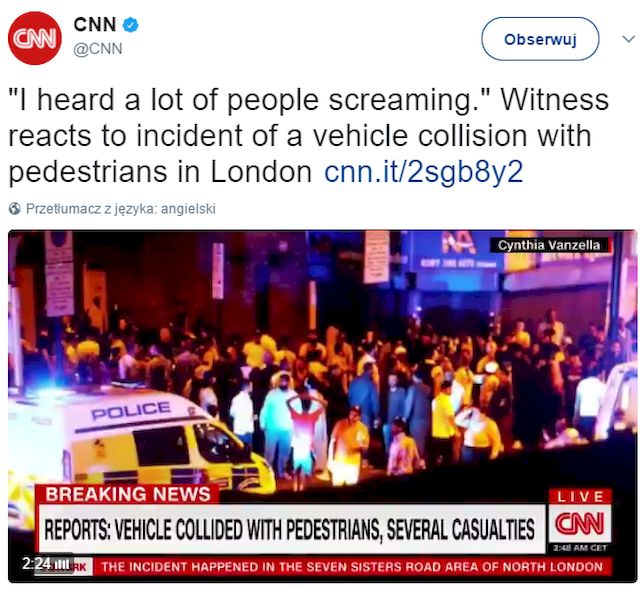Click the BREAKING NEWS banner
Screen dimensions: 640x589
[x=128, y=494]
